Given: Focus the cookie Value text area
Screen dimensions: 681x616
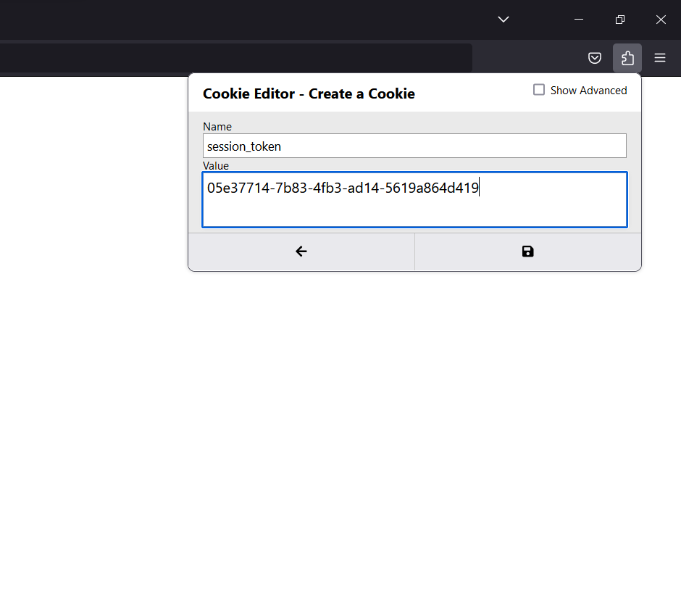Looking at the screenshot, I should click(x=414, y=199).
